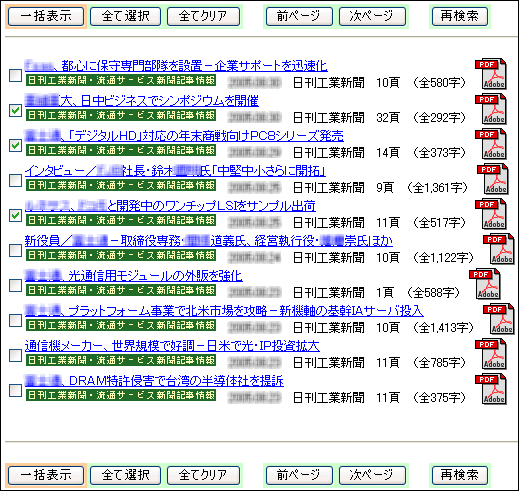Image resolution: width=519 pixels, height=491 pixels.
Task: Click the bottom 一括表示 button
Action: point(46,475)
